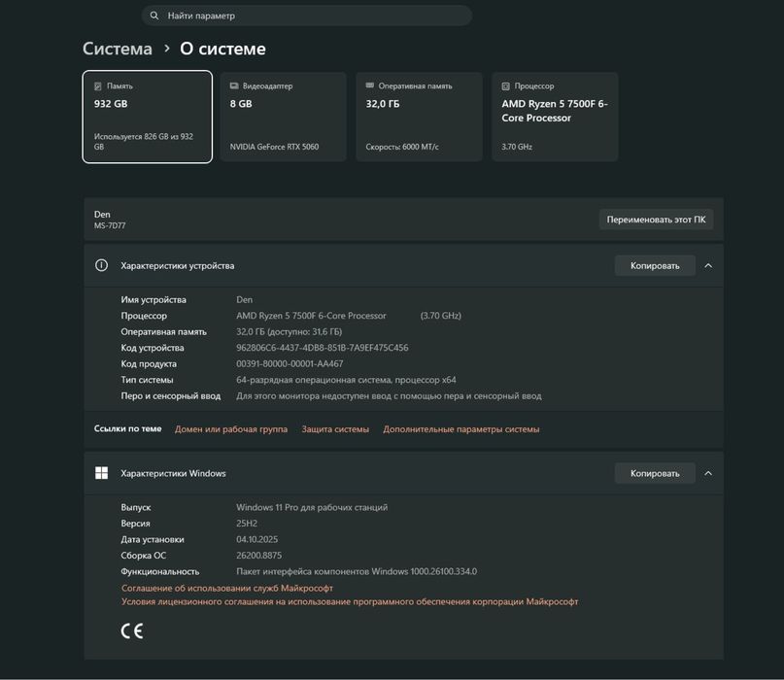Open "Соглашение об использовании служб Майкрософт" link
Image resolution: width=784 pixels, height=680 pixels.
point(227,588)
